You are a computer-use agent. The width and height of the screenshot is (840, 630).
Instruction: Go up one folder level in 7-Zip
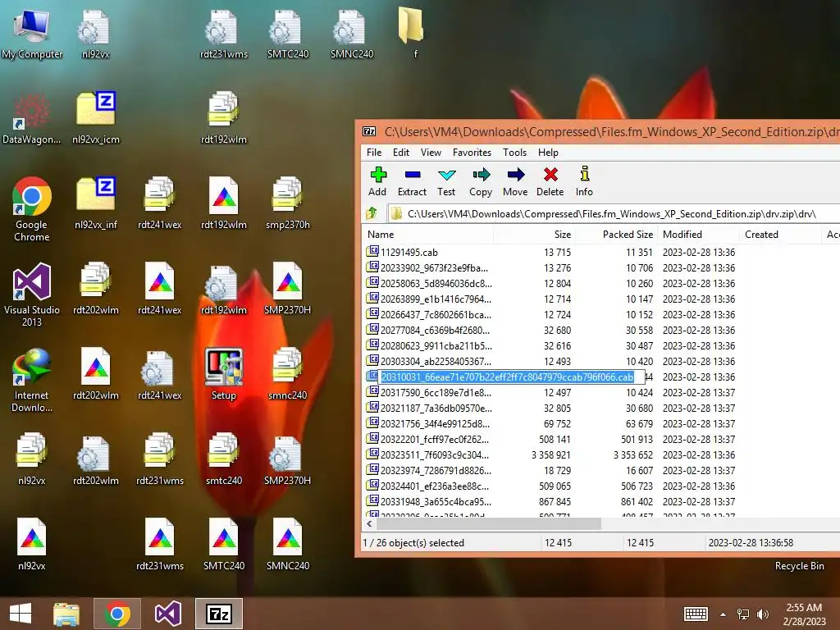[372, 214]
